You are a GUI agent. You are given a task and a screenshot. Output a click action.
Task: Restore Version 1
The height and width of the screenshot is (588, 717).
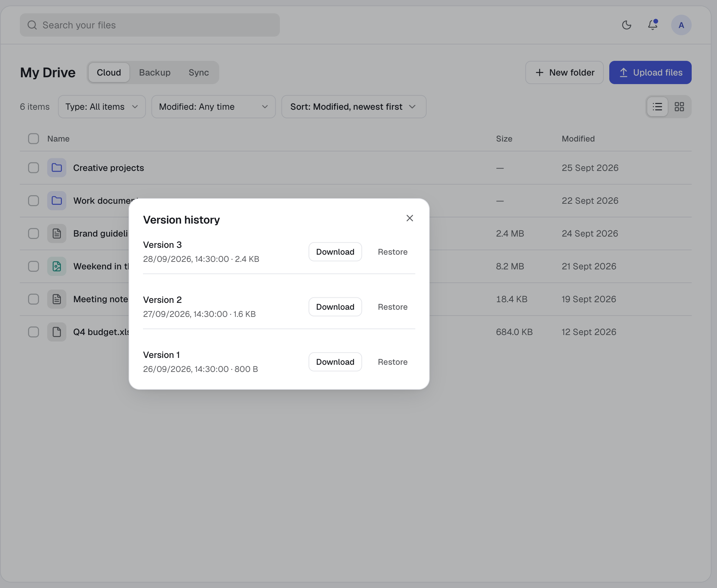[x=393, y=362]
